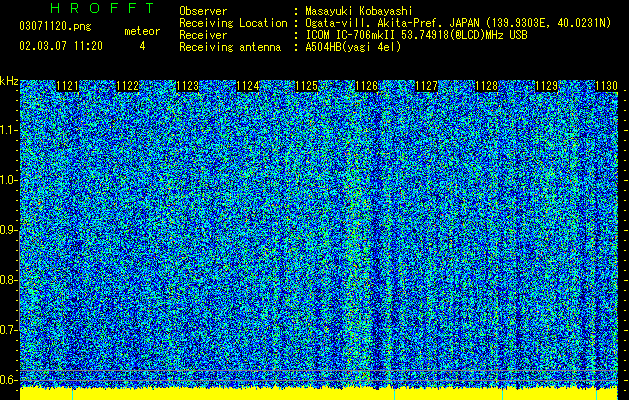The width and height of the screenshot is (629, 400).
Task: Click the 1.0 frequency axis label
Action: pos(8,181)
